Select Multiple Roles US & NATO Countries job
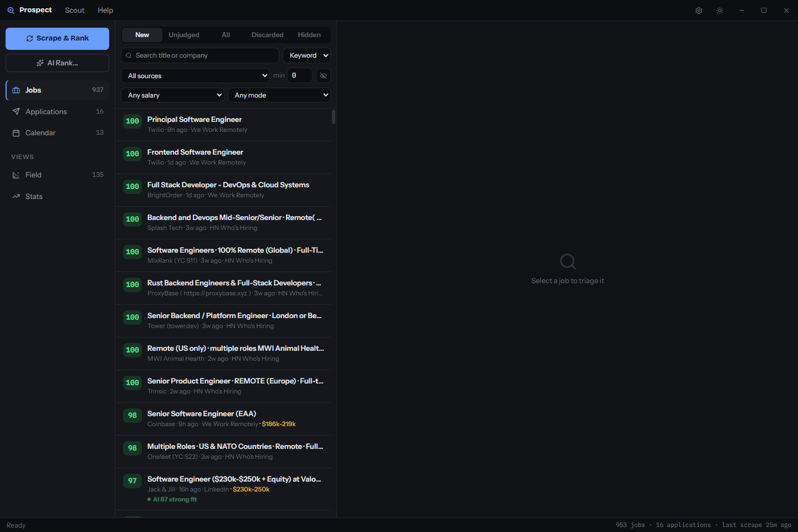Image resolution: width=798 pixels, height=532 pixels. (x=223, y=452)
